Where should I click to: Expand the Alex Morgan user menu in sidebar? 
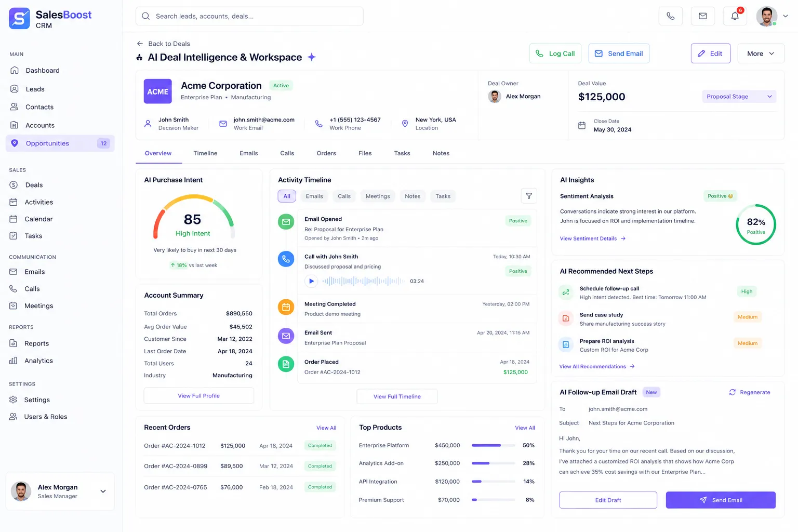103,491
